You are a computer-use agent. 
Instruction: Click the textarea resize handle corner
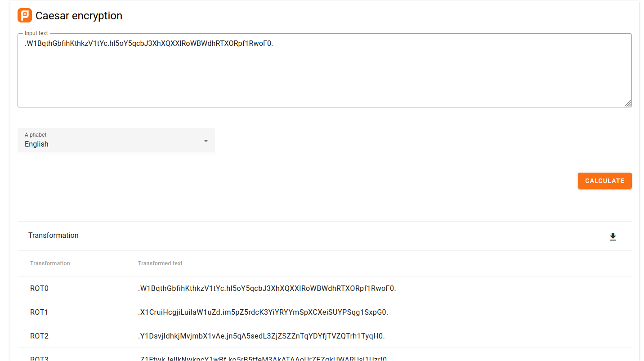coord(628,103)
